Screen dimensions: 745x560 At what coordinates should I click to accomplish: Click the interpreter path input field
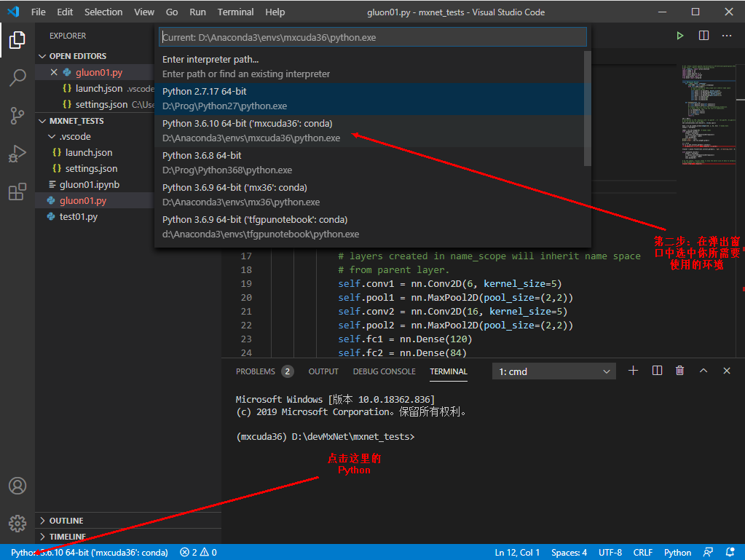(x=373, y=37)
